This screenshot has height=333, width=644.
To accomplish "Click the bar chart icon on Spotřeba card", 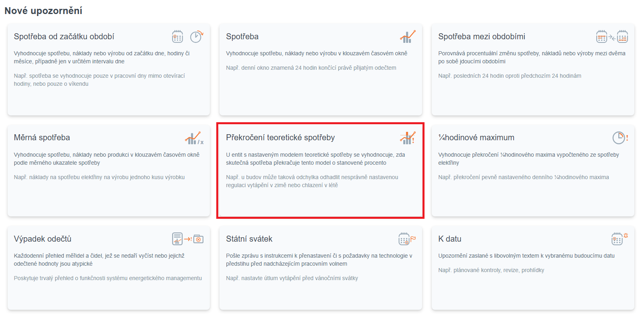I will click(x=408, y=36).
